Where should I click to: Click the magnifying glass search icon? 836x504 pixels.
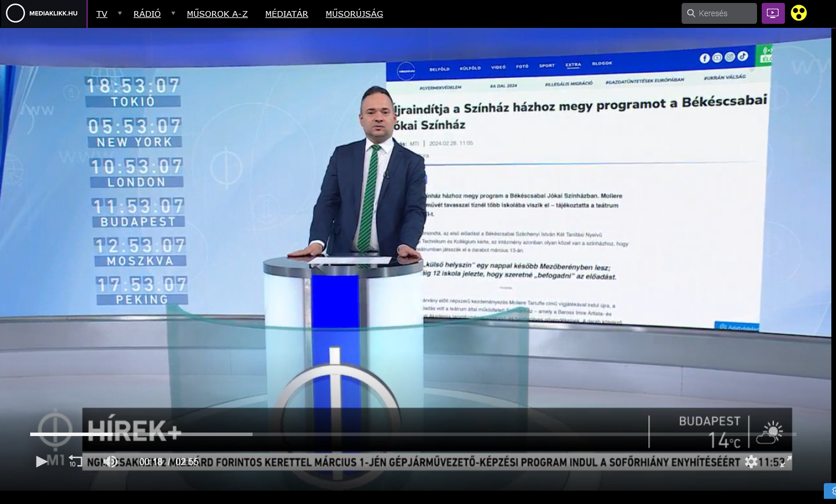click(691, 13)
